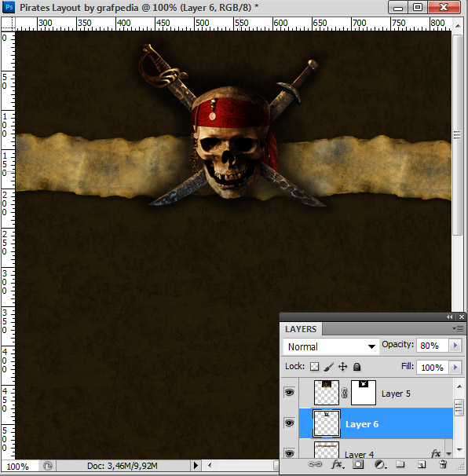Click the canvas vertical scrollbar thumb
Screen dimensions: 468x476
click(x=457, y=135)
